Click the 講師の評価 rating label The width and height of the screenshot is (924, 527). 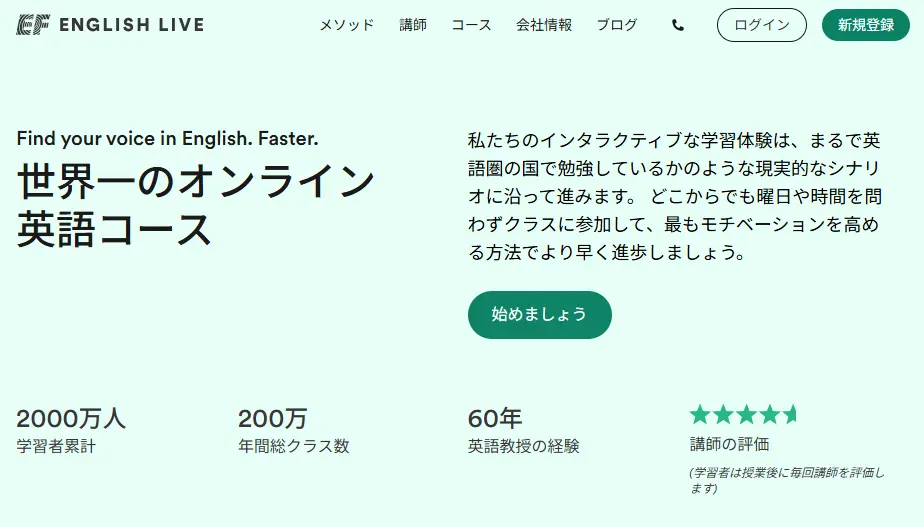pos(729,444)
